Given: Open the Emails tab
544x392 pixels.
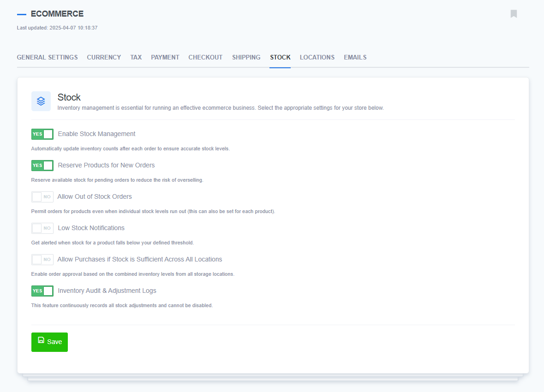Looking at the screenshot, I should 355,58.
